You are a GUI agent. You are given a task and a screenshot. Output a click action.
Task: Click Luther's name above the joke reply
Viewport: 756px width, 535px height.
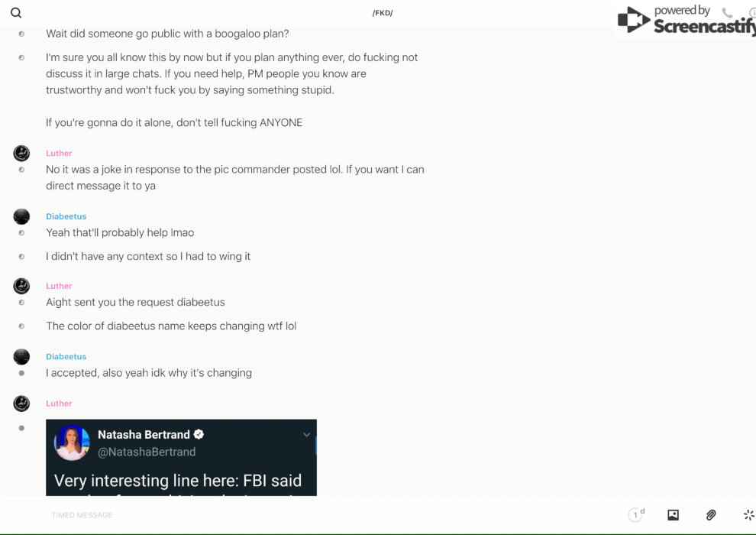(x=59, y=153)
